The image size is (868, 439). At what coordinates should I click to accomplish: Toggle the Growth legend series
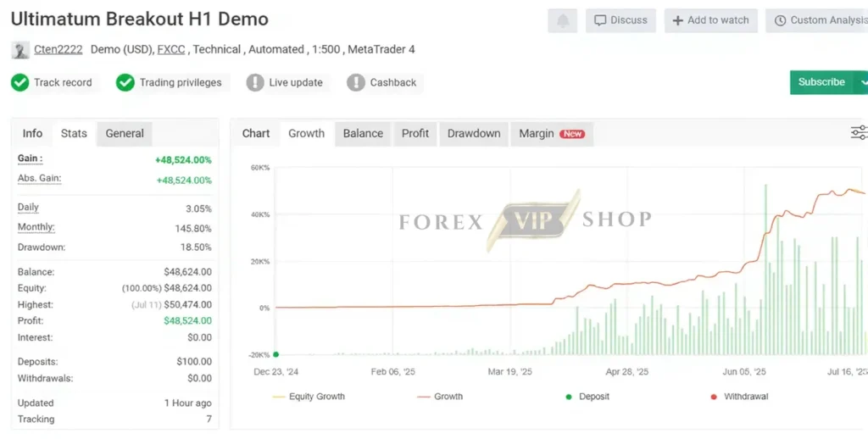tap(440, 397)
